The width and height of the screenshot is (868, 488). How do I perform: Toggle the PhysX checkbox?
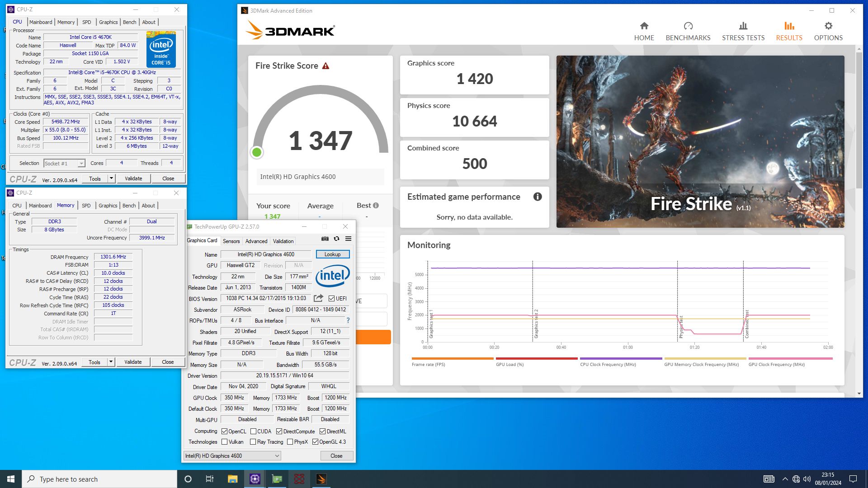pos(290,442)
